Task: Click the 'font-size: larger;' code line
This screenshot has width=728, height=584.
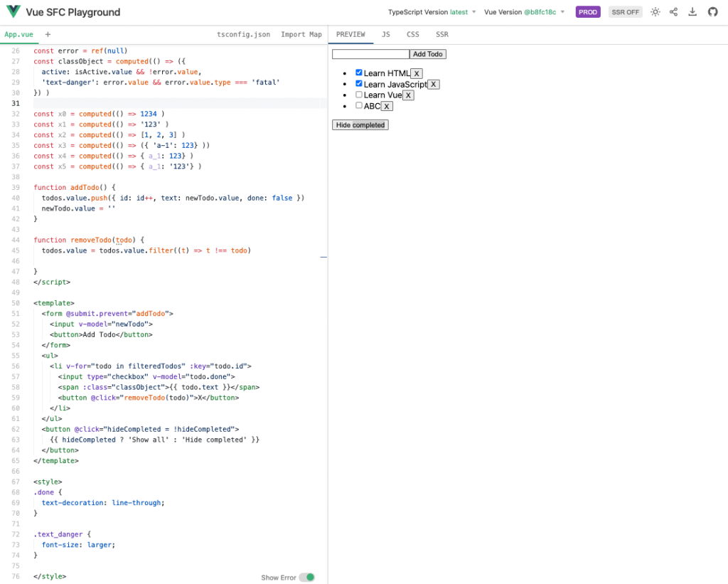Action: pos(78,544)
